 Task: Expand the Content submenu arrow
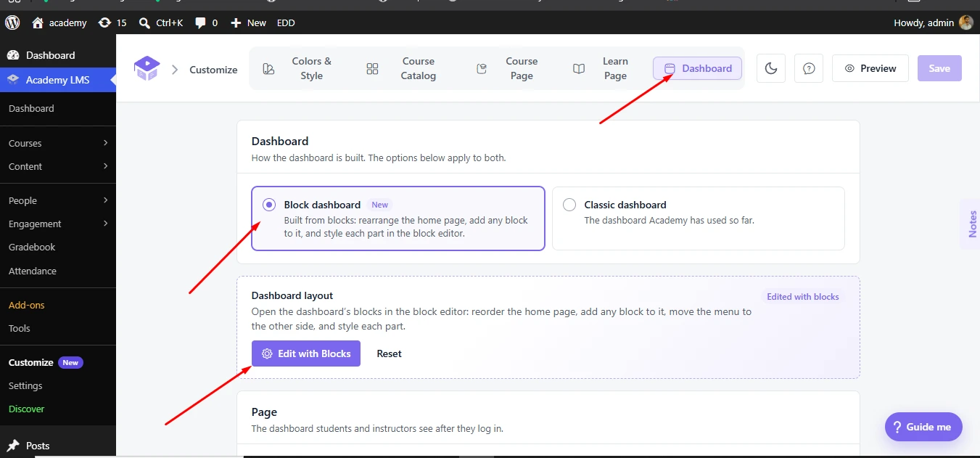point(106,166)
